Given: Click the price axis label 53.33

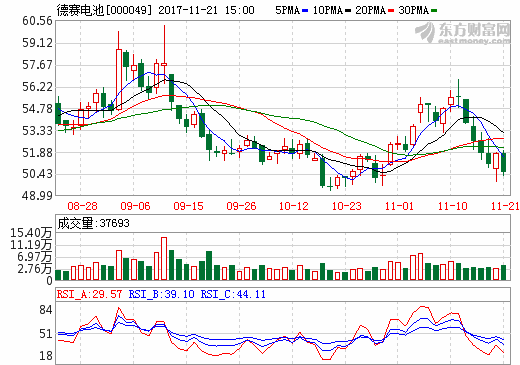Looking at the screenshot, I should click(37, 131).
